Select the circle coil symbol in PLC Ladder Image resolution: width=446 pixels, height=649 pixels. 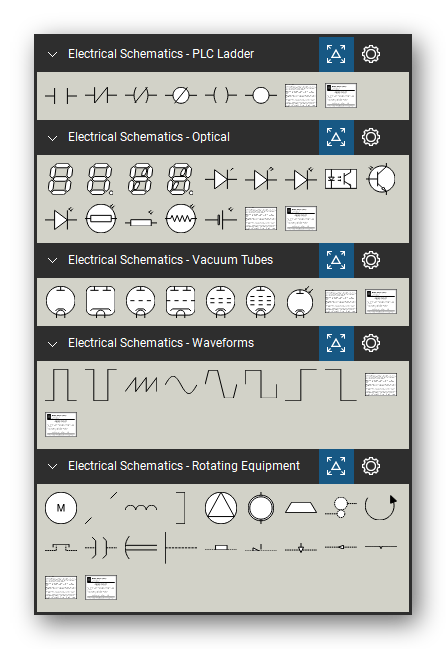[x=261, y=96]
